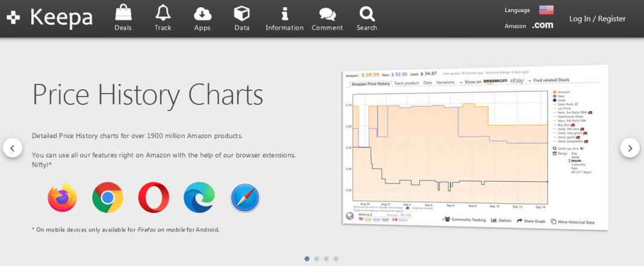The height and width of the screenshot is (266, 644).
Task: Select the first carousel dot
Action: pyautogui.click(x=307, y=259)
